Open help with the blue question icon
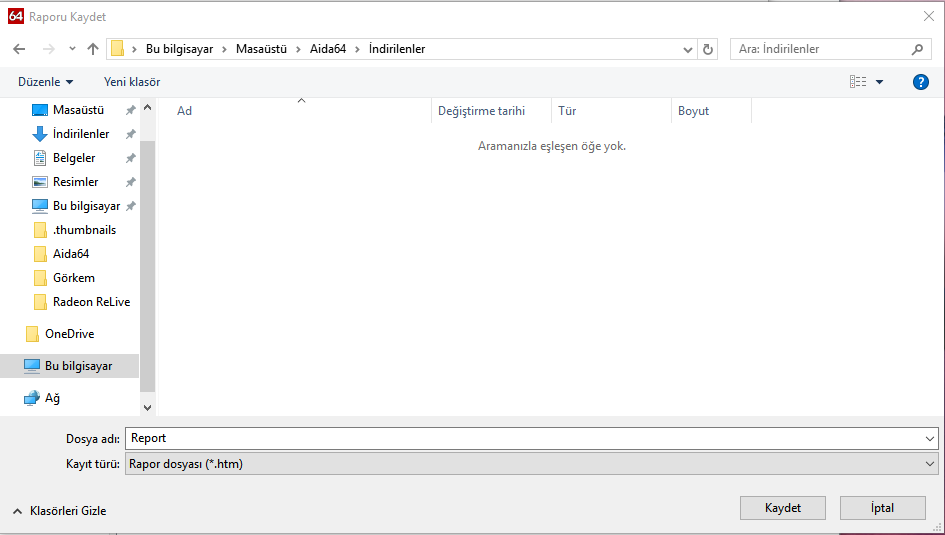 pos(921,82)
